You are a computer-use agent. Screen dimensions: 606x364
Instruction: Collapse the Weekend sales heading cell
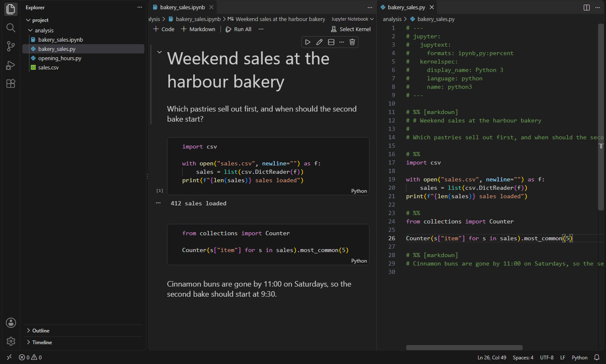(159, 52)
